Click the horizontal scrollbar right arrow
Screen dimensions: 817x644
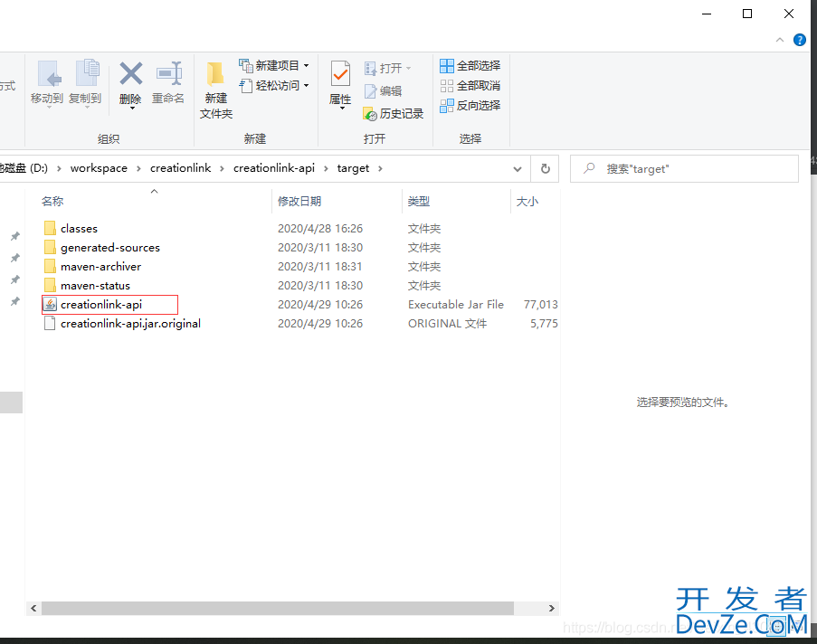pyautogui.click(x=551, y=608)
